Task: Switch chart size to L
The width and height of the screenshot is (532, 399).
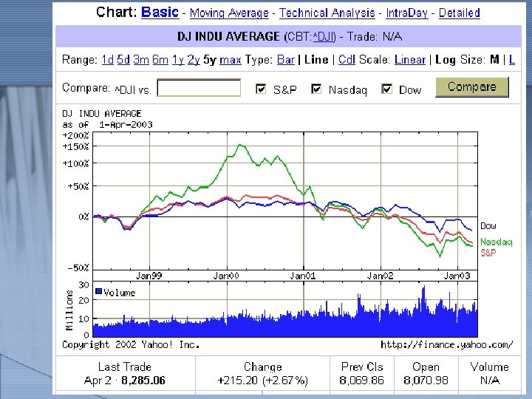Action: coord(512,60)
